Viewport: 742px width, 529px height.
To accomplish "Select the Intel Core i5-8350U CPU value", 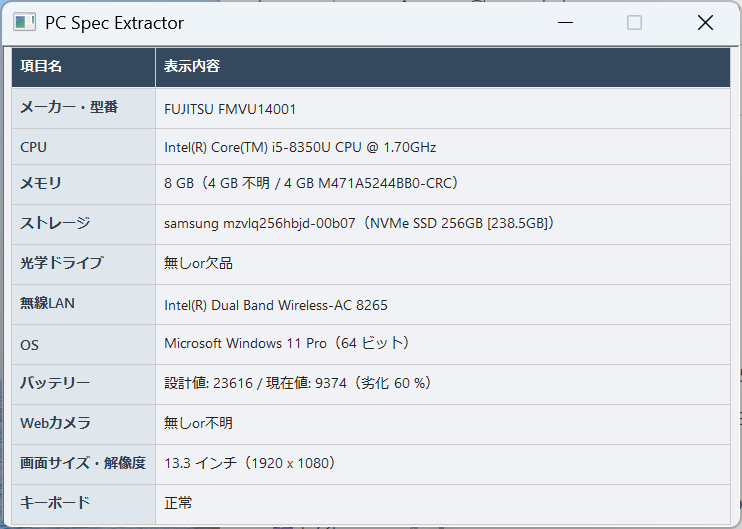I will pyautogui.click(x=300, y=147).
